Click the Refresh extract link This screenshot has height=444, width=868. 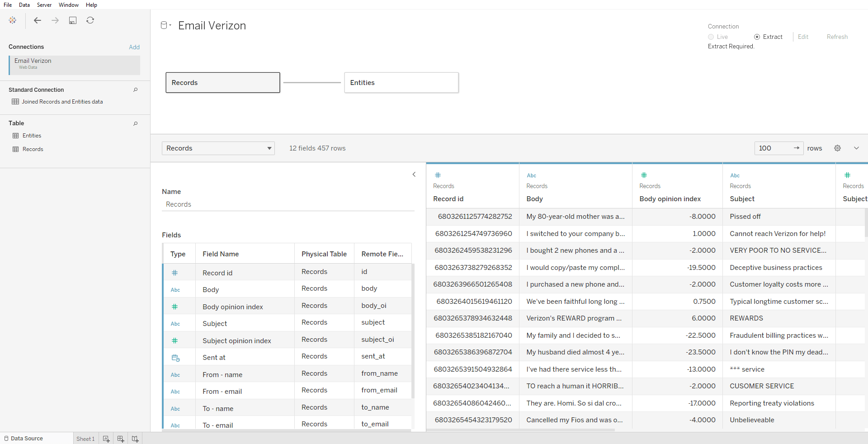tap(837, 37)
